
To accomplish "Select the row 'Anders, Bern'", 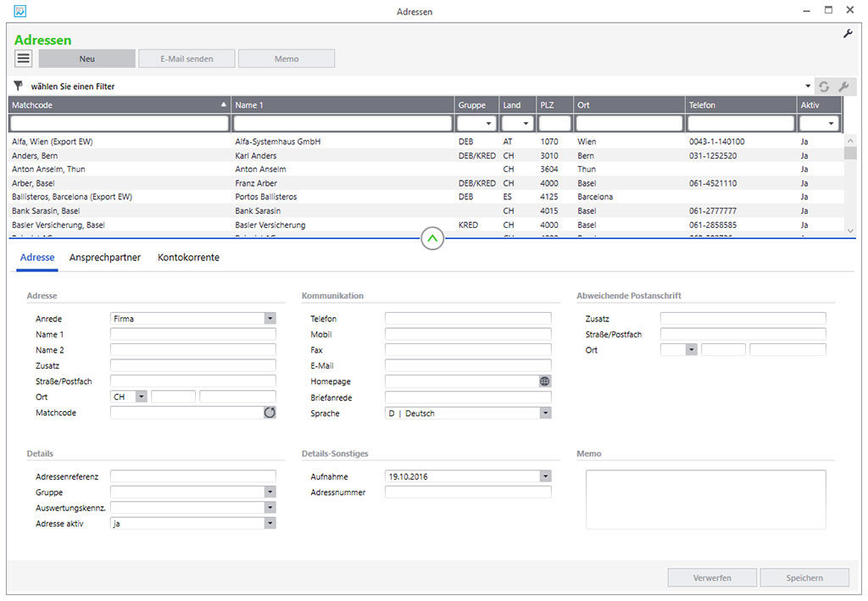I will 426,155.
